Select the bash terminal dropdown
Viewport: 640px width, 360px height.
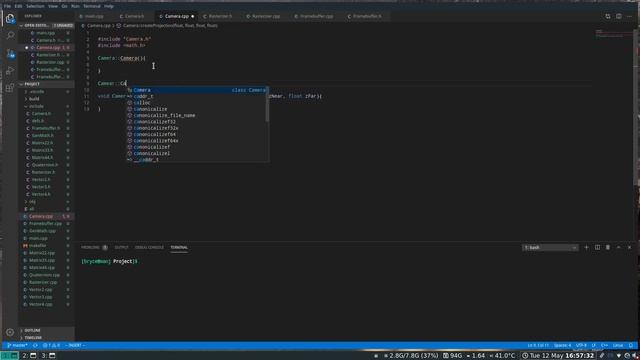(550, 247)
